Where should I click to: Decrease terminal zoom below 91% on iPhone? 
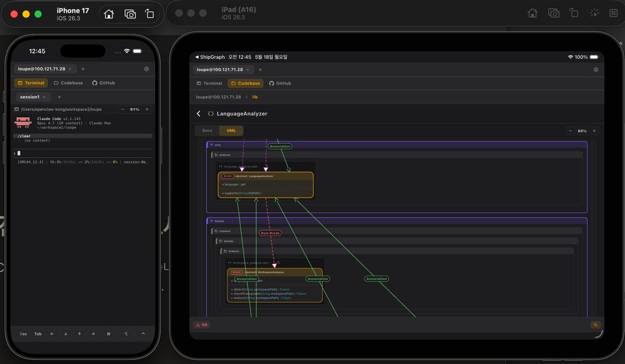122,109
